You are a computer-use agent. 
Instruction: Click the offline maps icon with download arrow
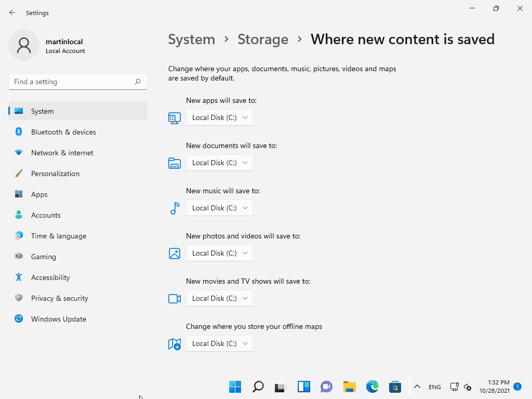pyautogui.click(x=175, y=343)
